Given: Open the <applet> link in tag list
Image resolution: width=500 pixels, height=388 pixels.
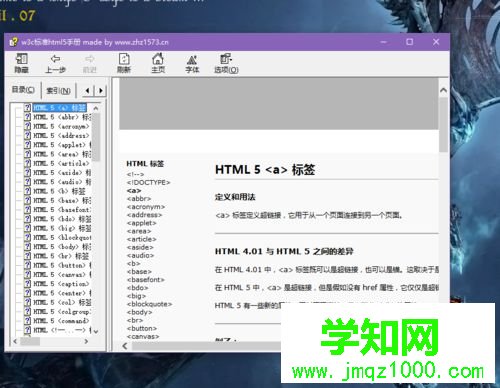Looking at the screenshot, I should (x=142, y=223).
